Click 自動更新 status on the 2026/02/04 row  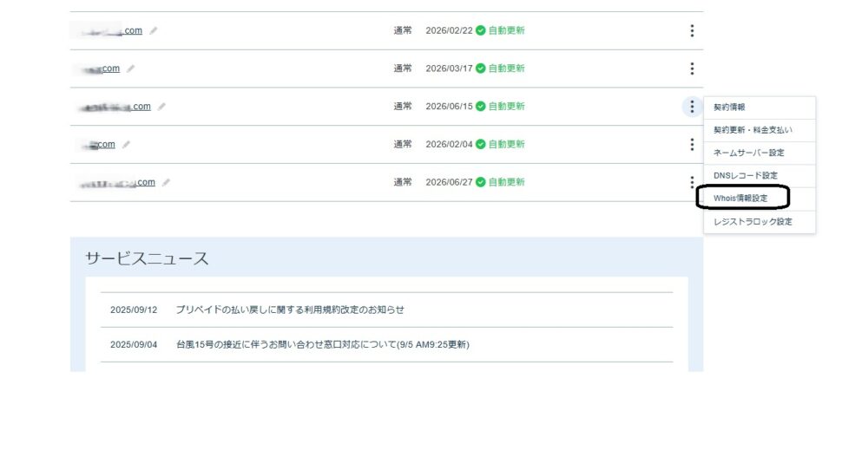(x=506, y=144)
